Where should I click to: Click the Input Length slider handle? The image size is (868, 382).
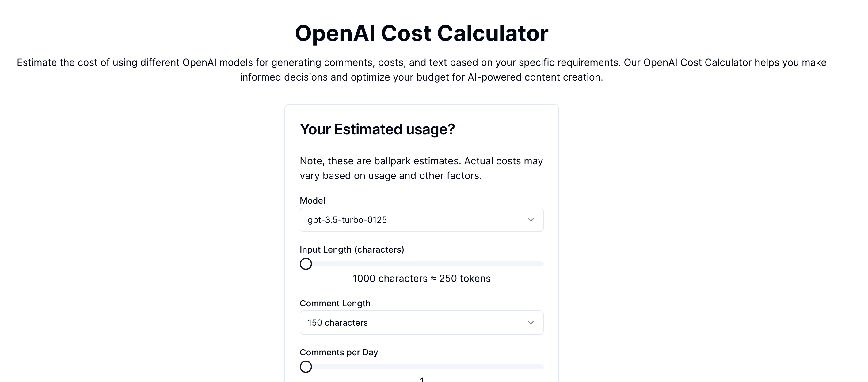point(306,264)
